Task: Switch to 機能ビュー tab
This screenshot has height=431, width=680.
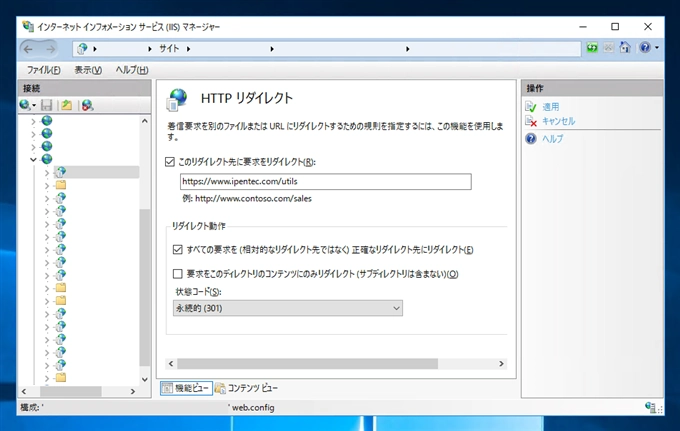Action: click(x=186, y=388)
